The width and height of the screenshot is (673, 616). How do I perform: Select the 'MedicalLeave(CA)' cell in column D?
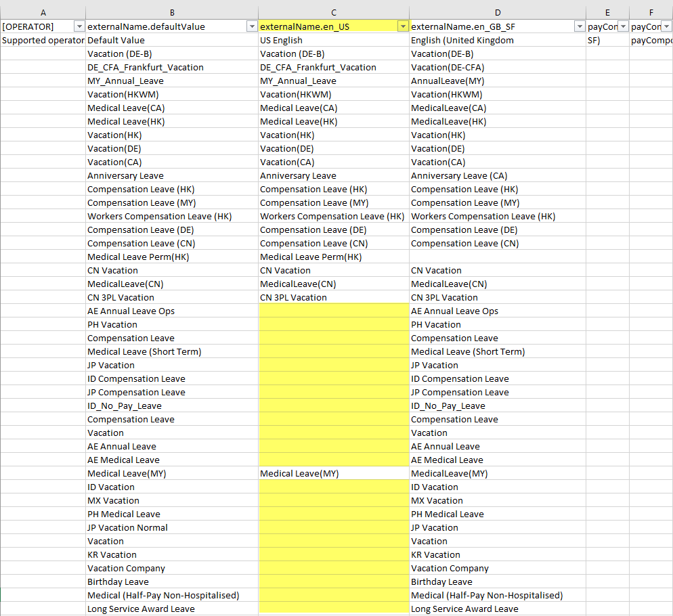498,108
